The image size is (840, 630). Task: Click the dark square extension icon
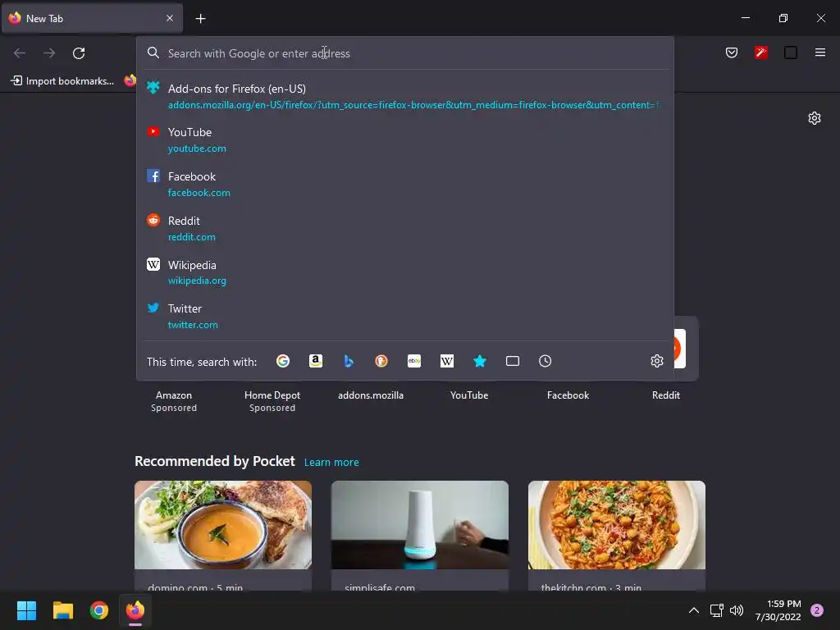(x=790, y=52)
